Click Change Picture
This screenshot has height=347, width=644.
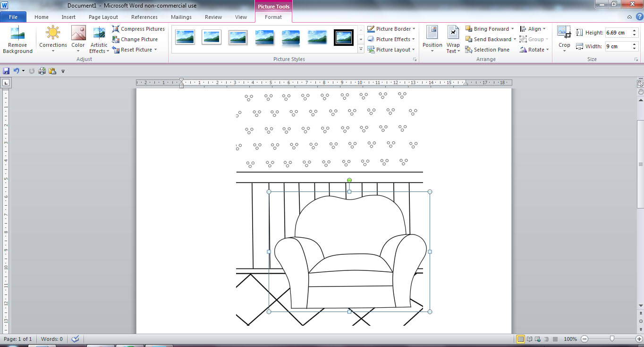[x=136, y=39]
